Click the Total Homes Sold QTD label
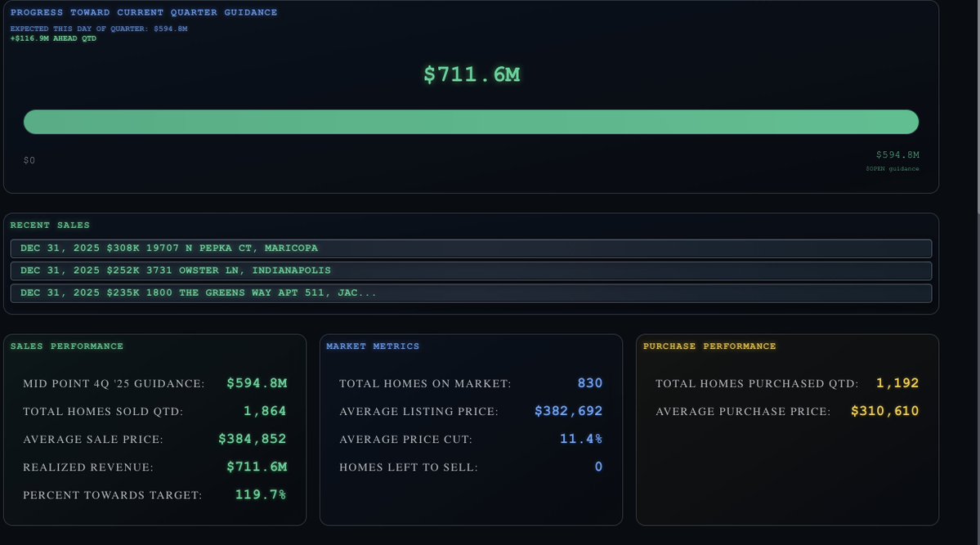This screenshot has height=545, width=980. coord(103,412)
